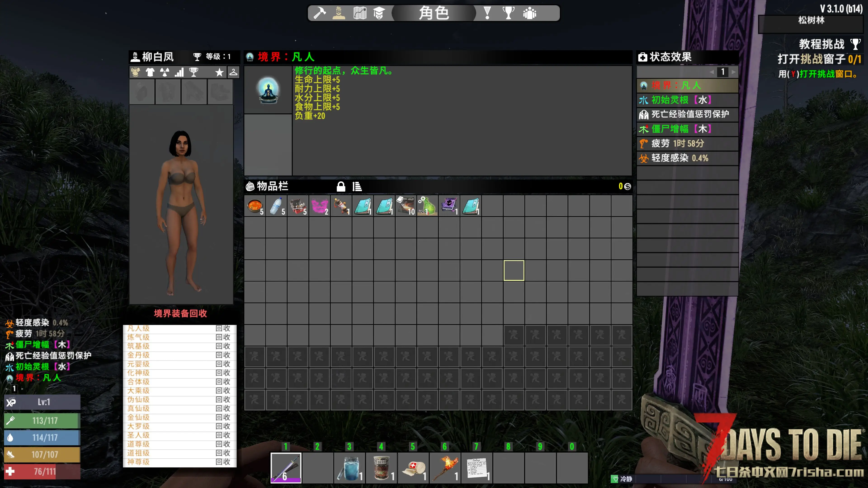
Task: Select the pink glowing mask item
Action: [x=320, y=206]
